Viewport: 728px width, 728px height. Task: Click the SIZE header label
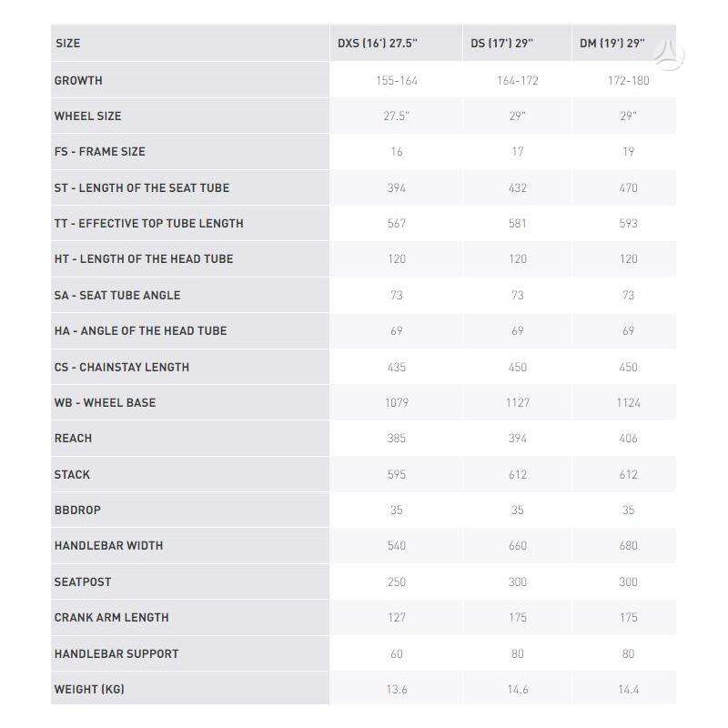[67, 43]
